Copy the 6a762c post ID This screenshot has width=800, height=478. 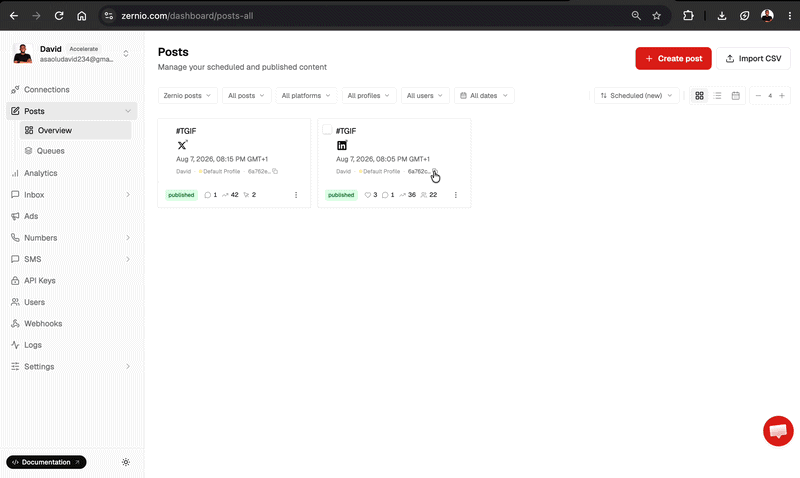click(x=435, y=171)
